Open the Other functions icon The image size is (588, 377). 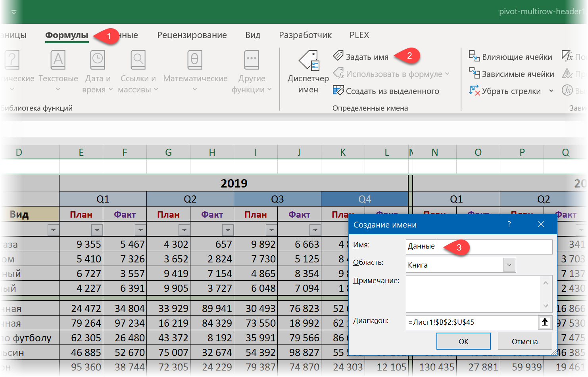[252, 60]
